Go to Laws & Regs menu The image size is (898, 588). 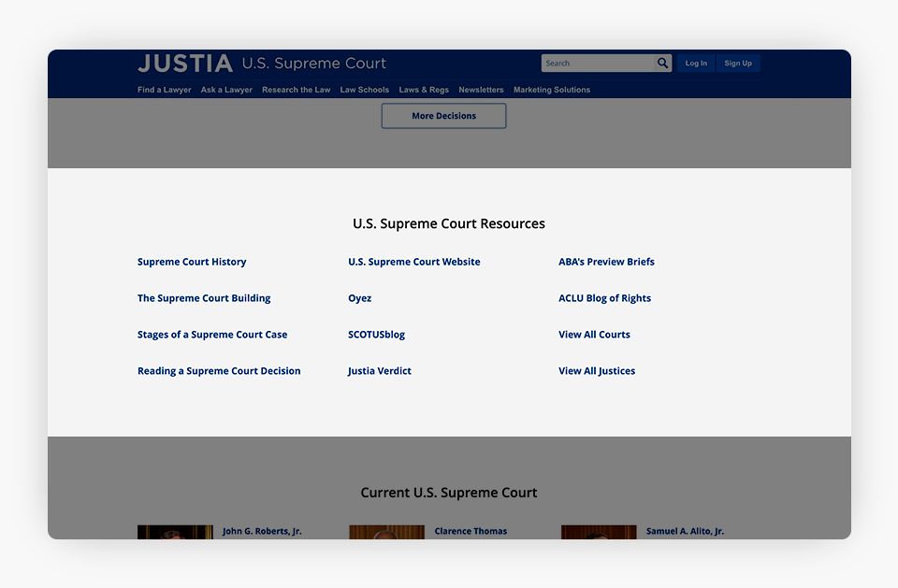(x=424, y=90)
